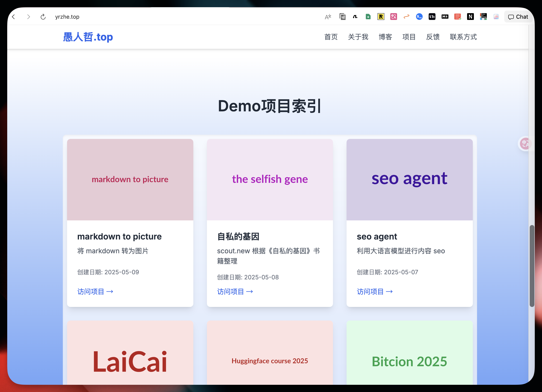The width and height of the screenshot is (542, 392).
Task: Click the 'seo agent' card title
Action: 377,237
